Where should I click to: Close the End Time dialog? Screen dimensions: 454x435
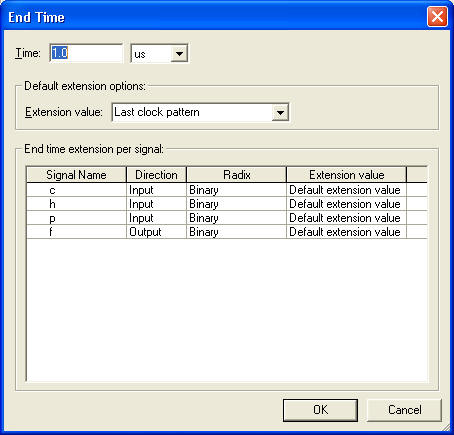[437, 17]
